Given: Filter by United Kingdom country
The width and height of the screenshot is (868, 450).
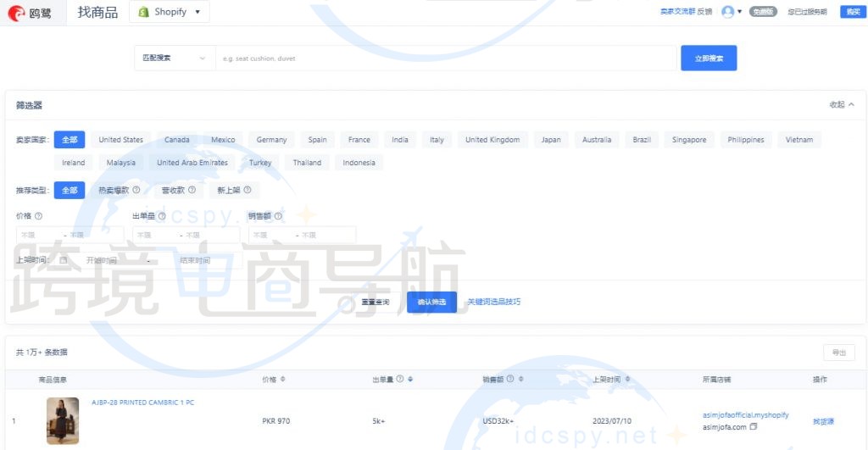Looking at the screenshot, I should (492, 140).
